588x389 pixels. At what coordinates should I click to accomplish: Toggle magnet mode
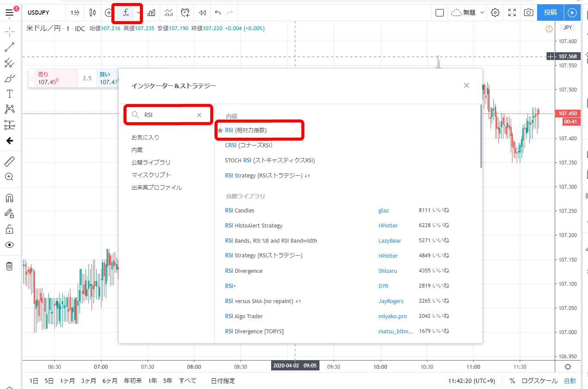tap(9, 198)
